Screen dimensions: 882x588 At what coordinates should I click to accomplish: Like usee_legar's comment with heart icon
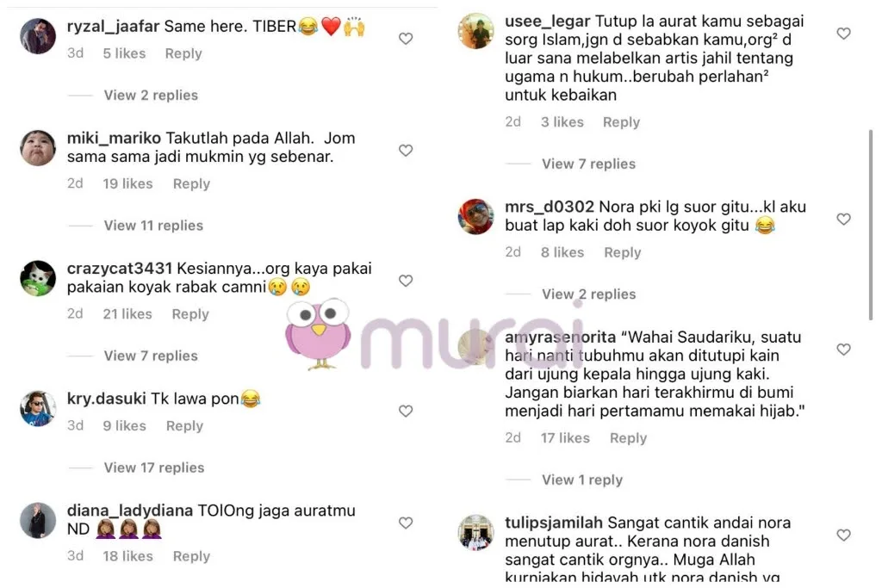pos(843,34)
